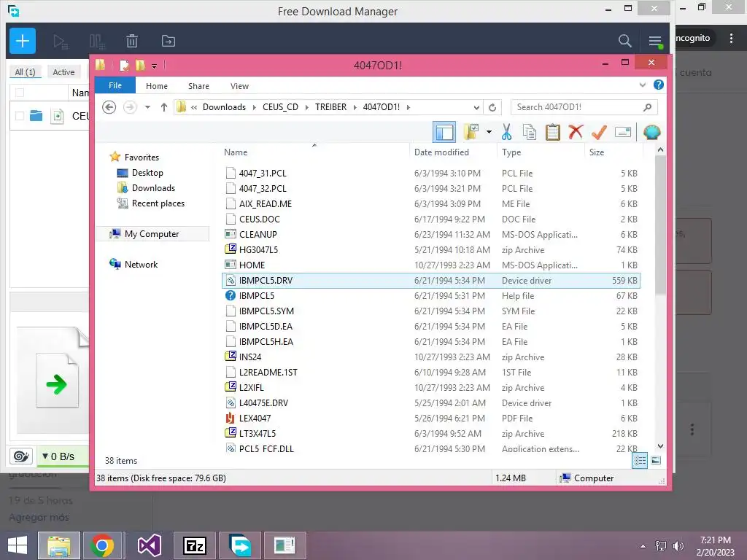Open download speed dropdown showing 0 B/s
This screenshot has width=747, height=560.
60,456
